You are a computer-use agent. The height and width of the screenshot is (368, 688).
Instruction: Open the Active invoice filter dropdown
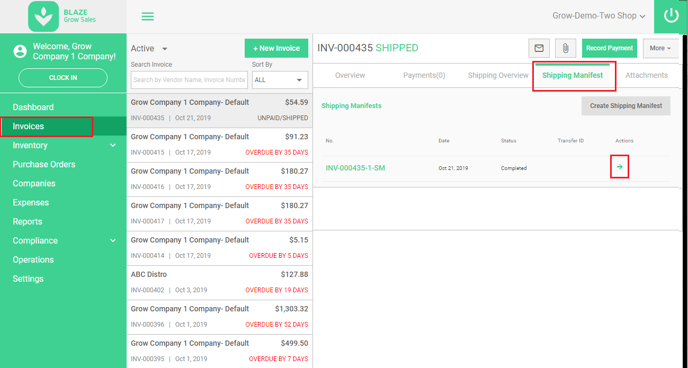point(149,49)
